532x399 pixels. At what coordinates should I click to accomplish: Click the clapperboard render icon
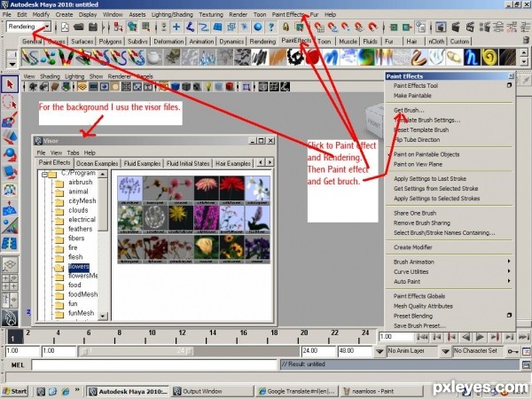(456, 27)
